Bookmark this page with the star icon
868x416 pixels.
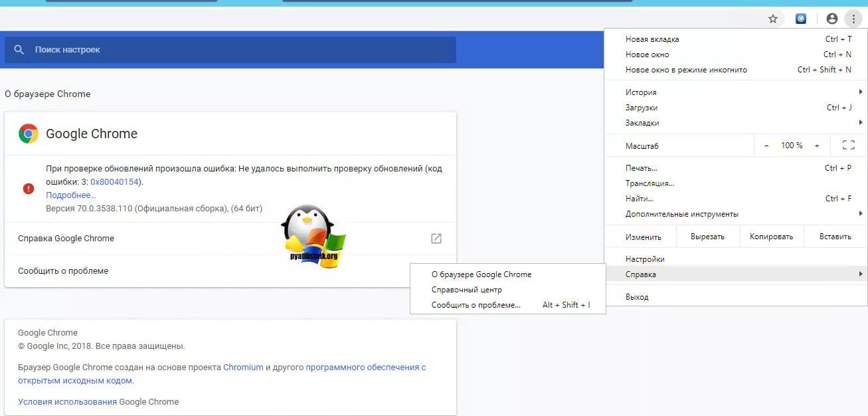(x=773, y=19)
